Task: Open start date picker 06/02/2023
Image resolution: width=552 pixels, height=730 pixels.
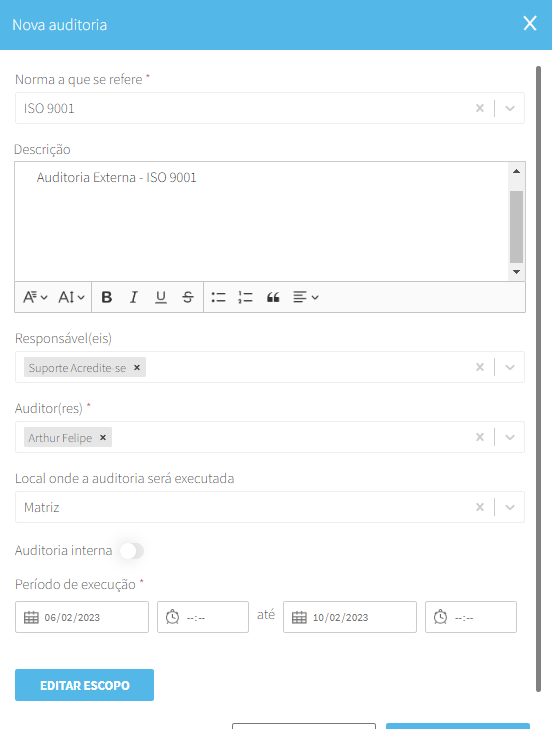Action: pos(82,617)
